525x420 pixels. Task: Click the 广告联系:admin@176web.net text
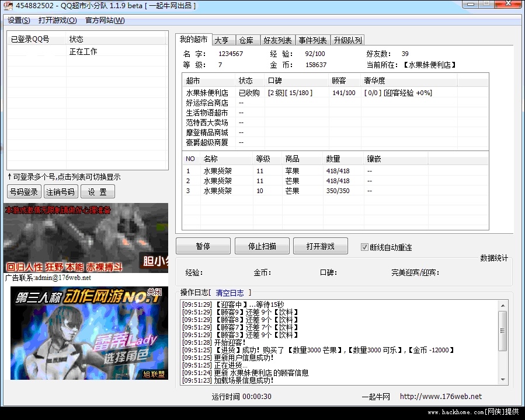pos(48,278)
